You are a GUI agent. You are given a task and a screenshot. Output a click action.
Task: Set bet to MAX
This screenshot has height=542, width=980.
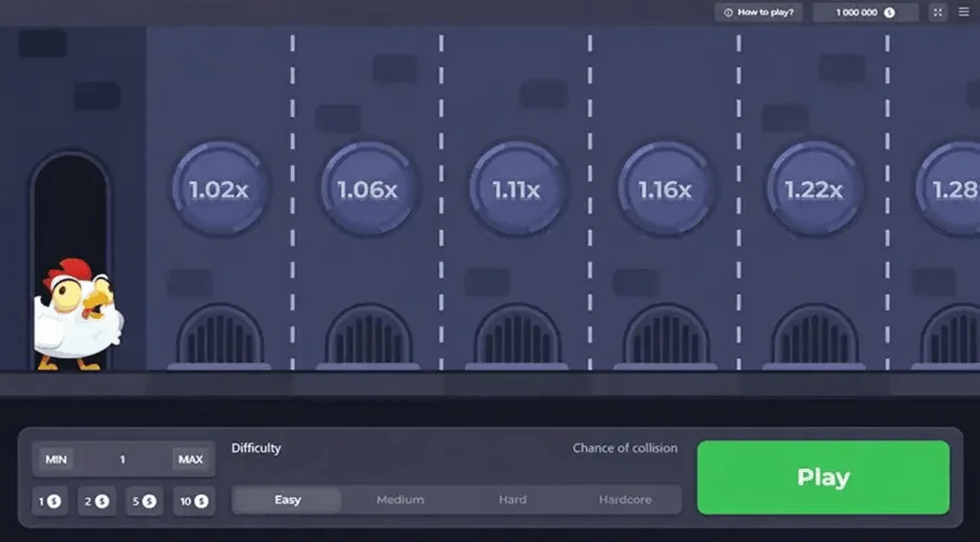[190, 460]
